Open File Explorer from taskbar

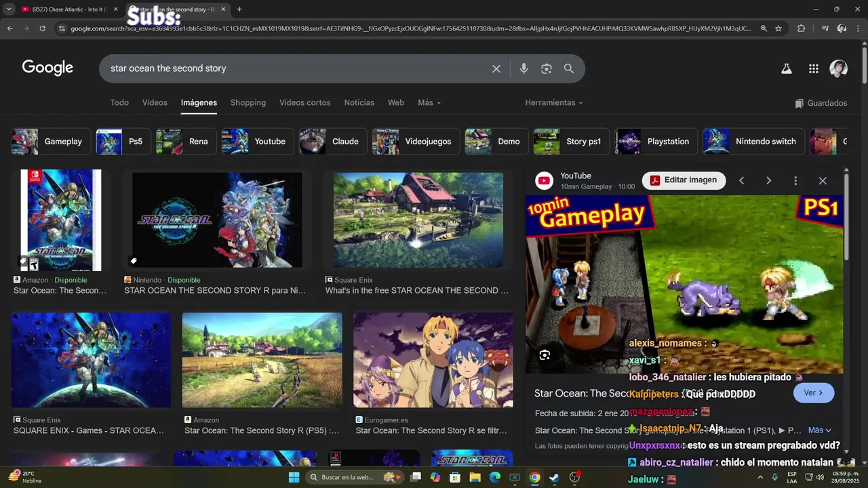pyautogui.click(x=475, y=477)
